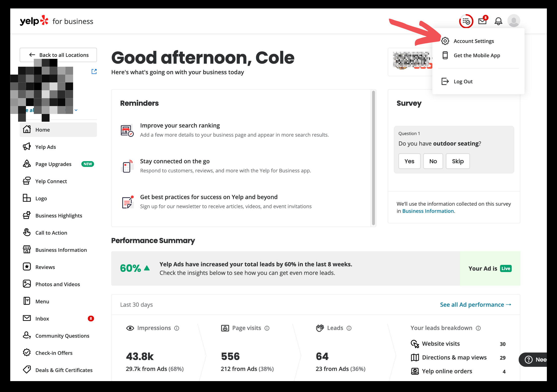This screenshot has width=557, height=392.
Task: Answer No to outdoor seating question
Action: tap(433, 161)
